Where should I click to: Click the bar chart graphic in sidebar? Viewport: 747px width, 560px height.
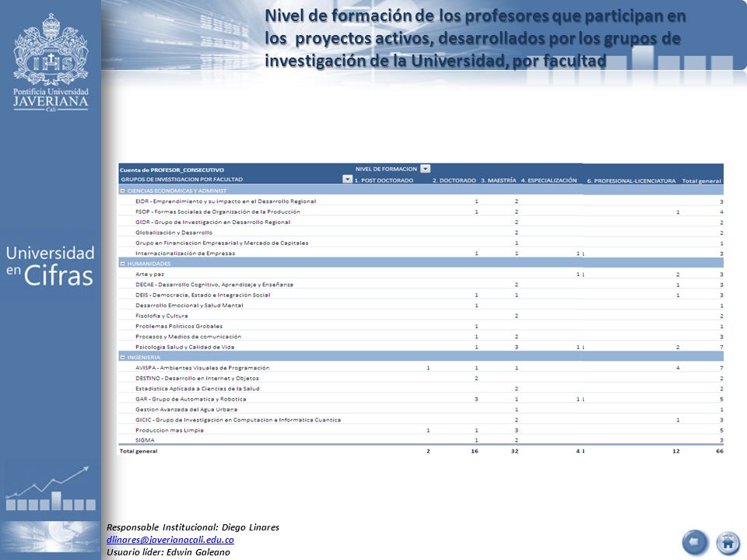(x=51, y=488)
